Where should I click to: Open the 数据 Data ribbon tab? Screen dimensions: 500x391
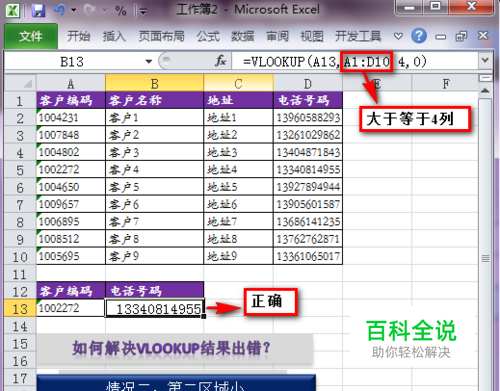242,36
